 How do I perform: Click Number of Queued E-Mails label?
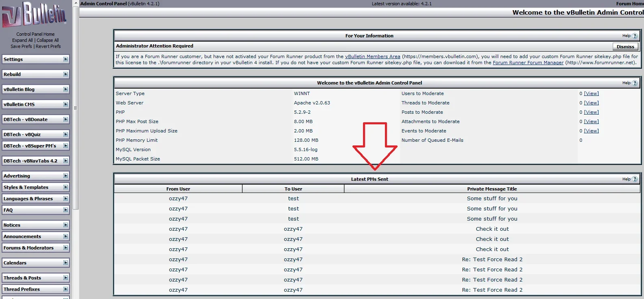point(432,140)
